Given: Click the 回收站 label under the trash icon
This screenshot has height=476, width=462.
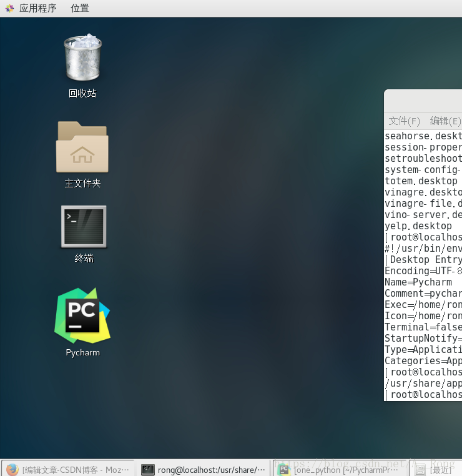Looking at the screenshot, I should [x=82, y=93].
